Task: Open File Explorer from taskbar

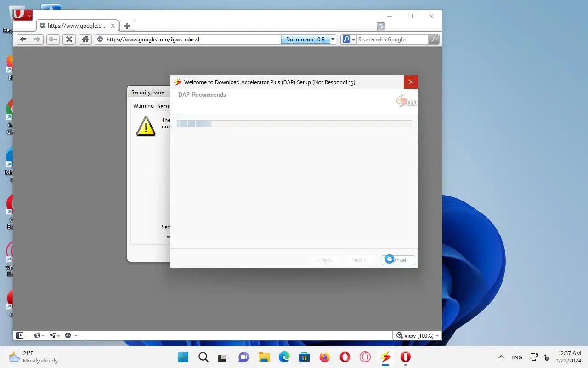Action: tap(264, 357)
